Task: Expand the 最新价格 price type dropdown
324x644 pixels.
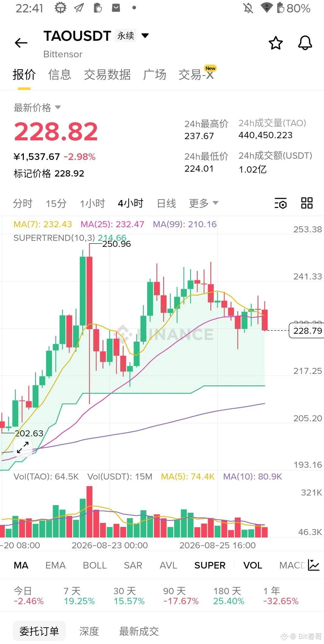Action: click(x=58, y=107)
